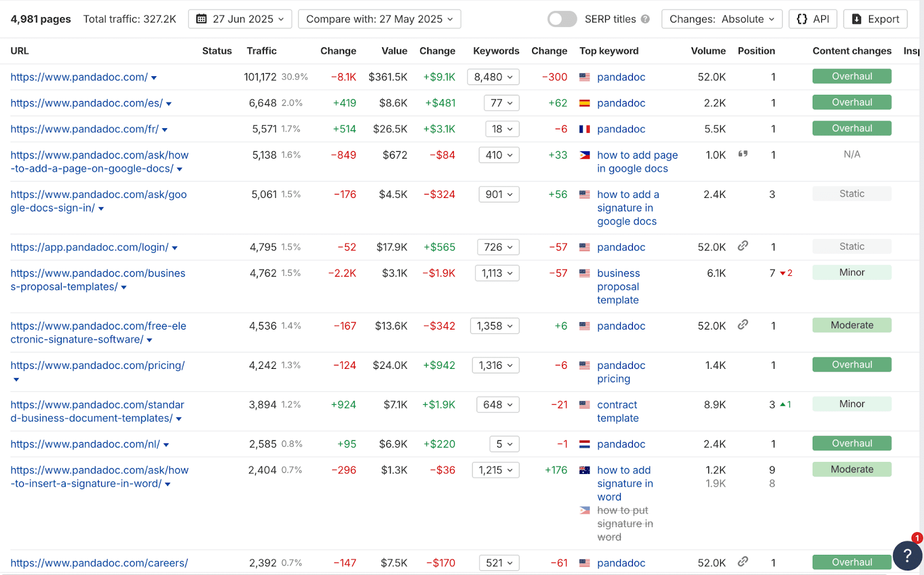Click the calendar icon in date selector

pyautogui.click(x=202, y=19)
